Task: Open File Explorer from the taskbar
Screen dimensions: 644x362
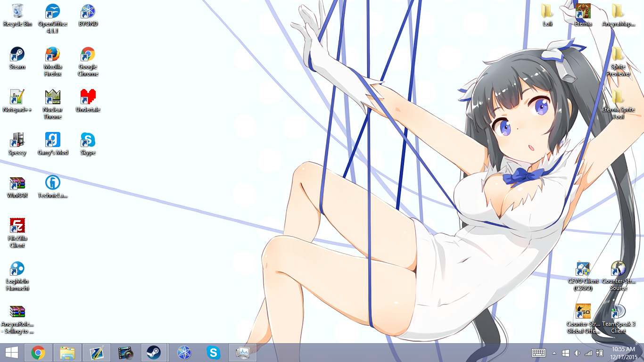Action: tap(67, 353)
